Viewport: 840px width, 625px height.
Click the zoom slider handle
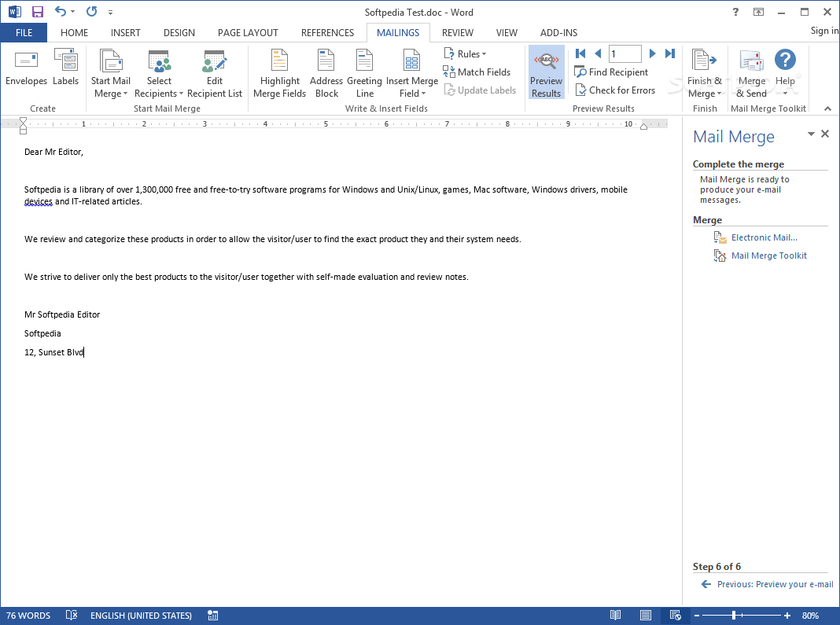[734, 616]
